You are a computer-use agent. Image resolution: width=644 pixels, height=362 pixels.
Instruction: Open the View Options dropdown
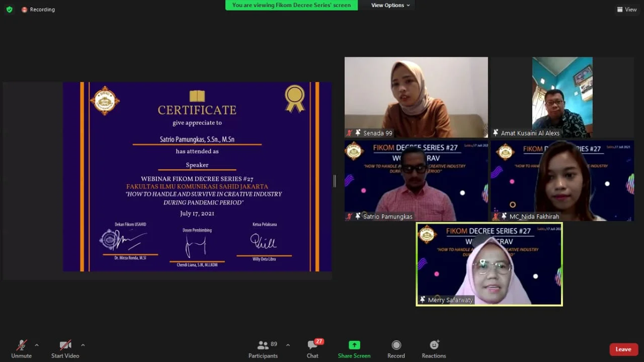tap(390, 5)
